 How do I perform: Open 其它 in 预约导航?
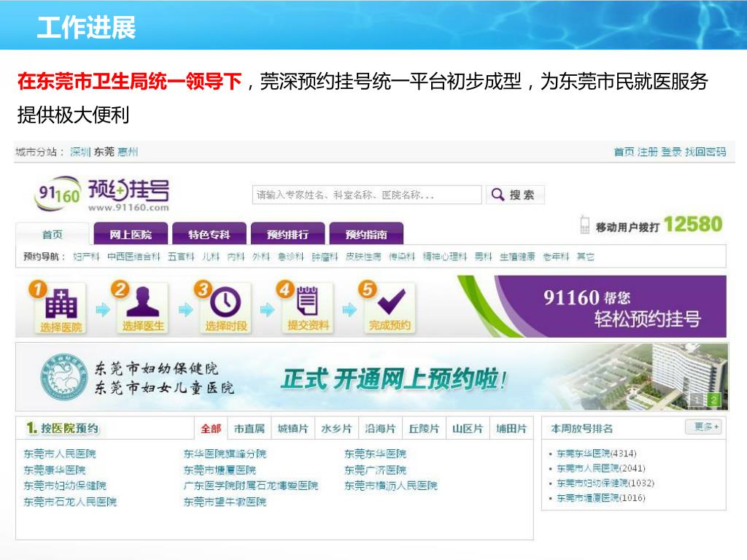pos(586,257)
